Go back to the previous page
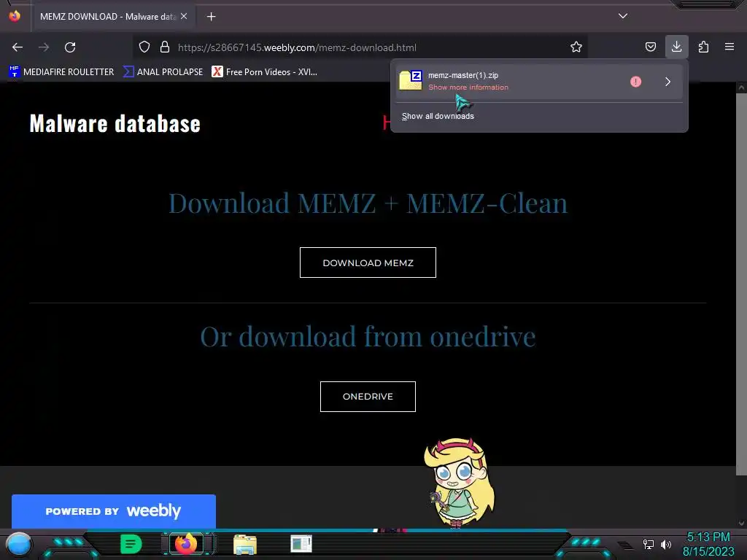Image resolution: width=747 pixels, height=560 pixels. [x=18, y=47]
